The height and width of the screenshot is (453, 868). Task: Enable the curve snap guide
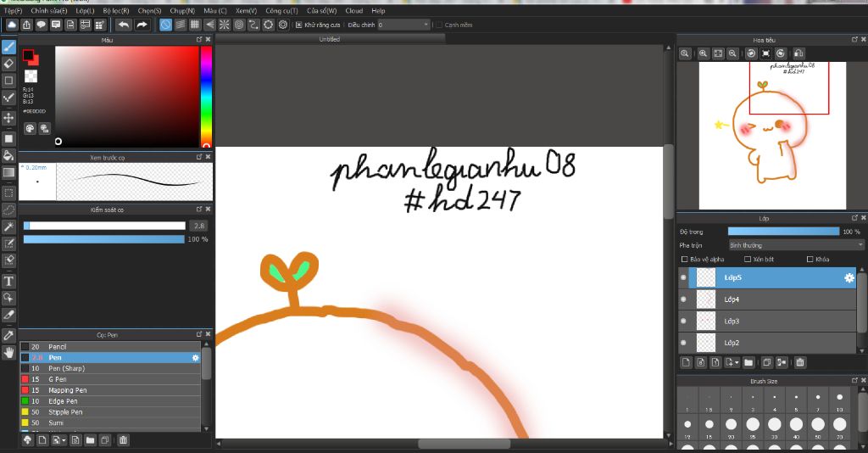click(253, 25)
